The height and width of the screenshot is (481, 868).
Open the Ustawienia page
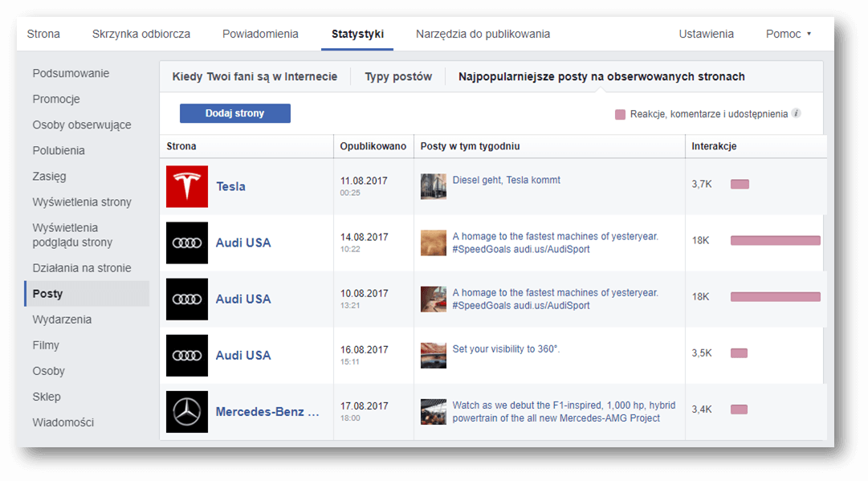click(x=707, y=34)
